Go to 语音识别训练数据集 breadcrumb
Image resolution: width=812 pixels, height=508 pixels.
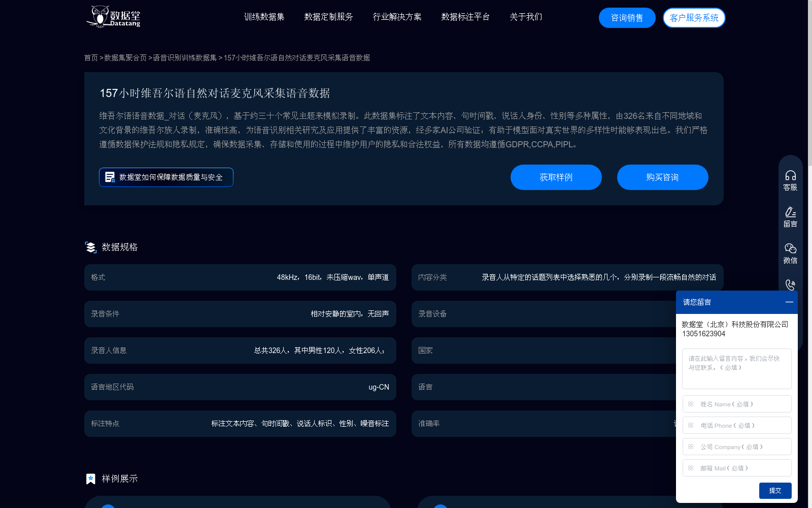(x=185, y=58)
